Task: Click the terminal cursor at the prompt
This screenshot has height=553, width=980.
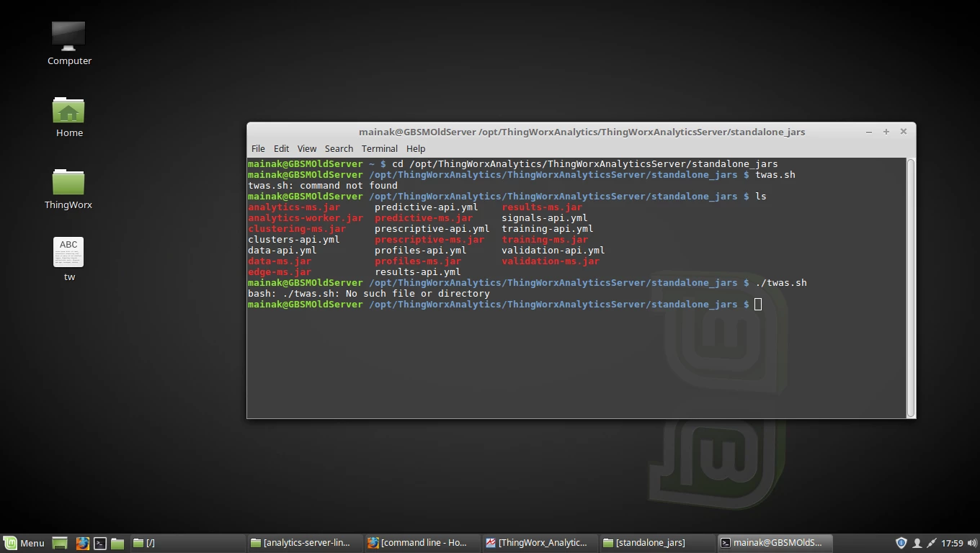Action: coord(758,305)
